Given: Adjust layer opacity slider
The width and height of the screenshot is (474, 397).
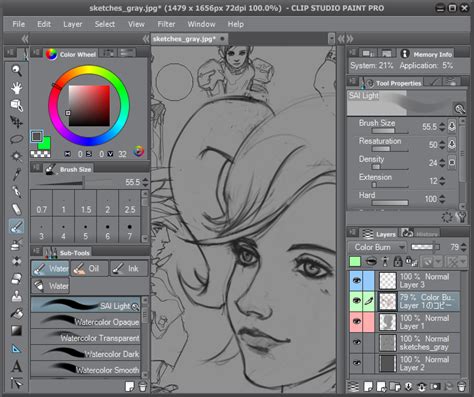Looking at the screenshot, I should pos(425,247).
